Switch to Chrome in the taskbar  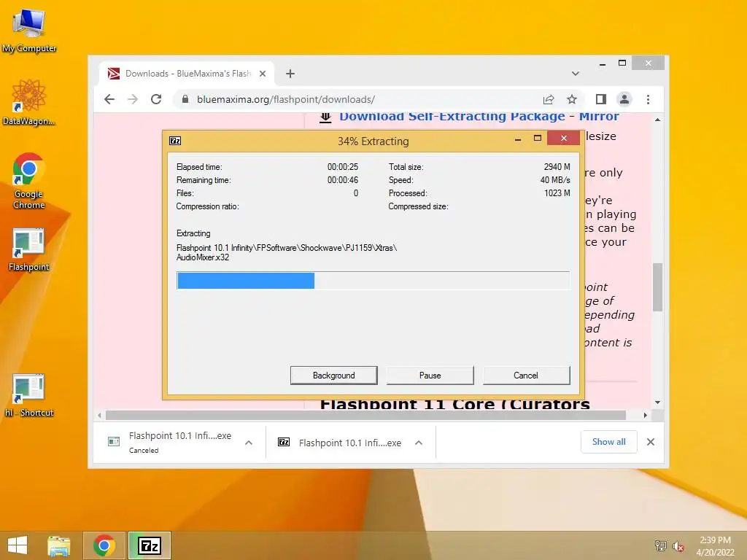[x=104, y=545]
